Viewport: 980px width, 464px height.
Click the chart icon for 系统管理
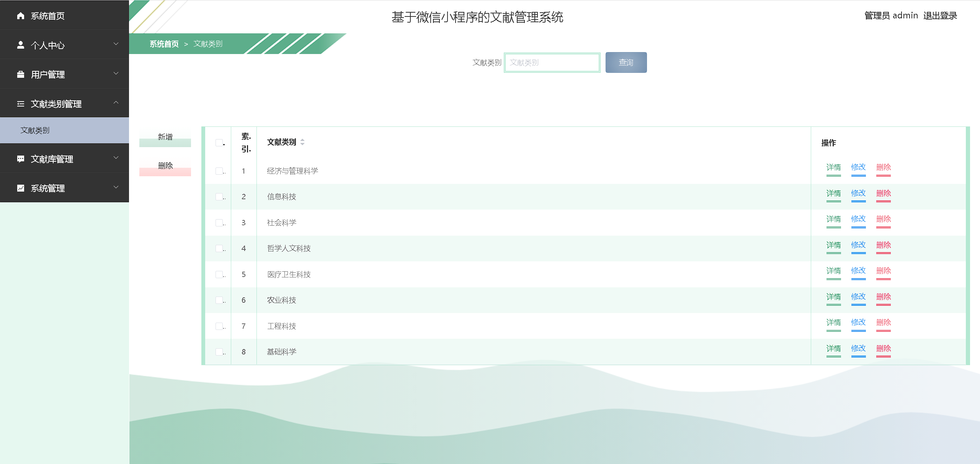click(21, 188)
